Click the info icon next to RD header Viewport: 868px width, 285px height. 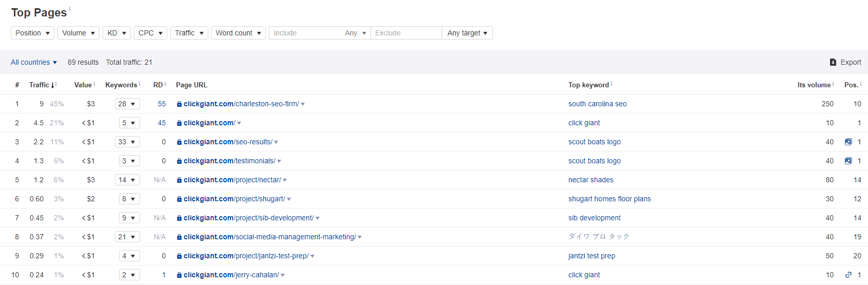165,84
